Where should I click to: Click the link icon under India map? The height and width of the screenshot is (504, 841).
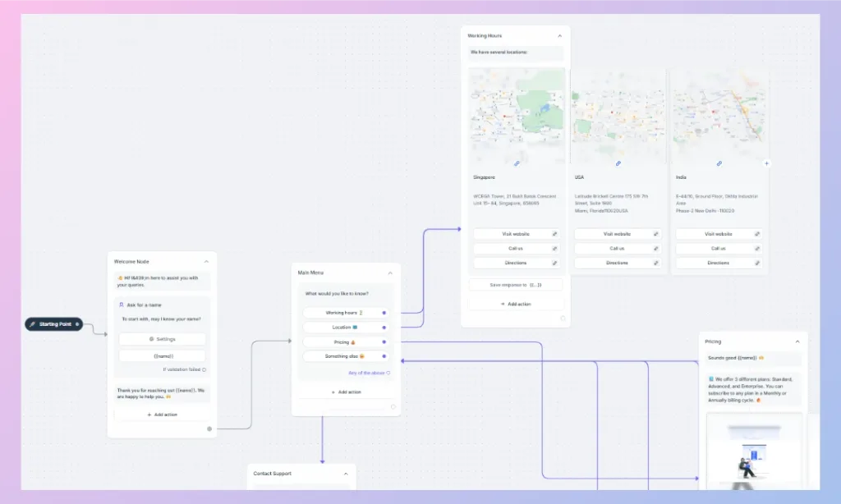click(719, 163)
